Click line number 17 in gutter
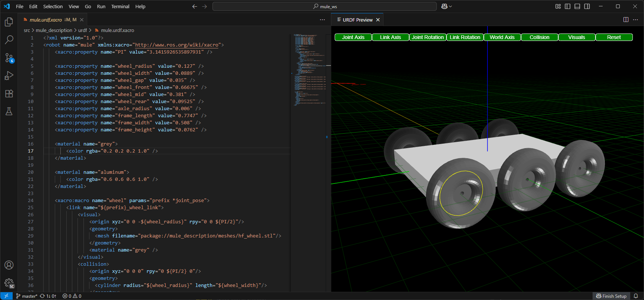This screenshot has height=300, width=644. 31,151
